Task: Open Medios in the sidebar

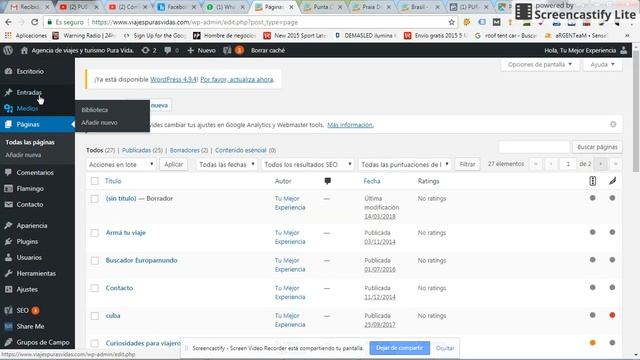Action: [x=27, y=108]
